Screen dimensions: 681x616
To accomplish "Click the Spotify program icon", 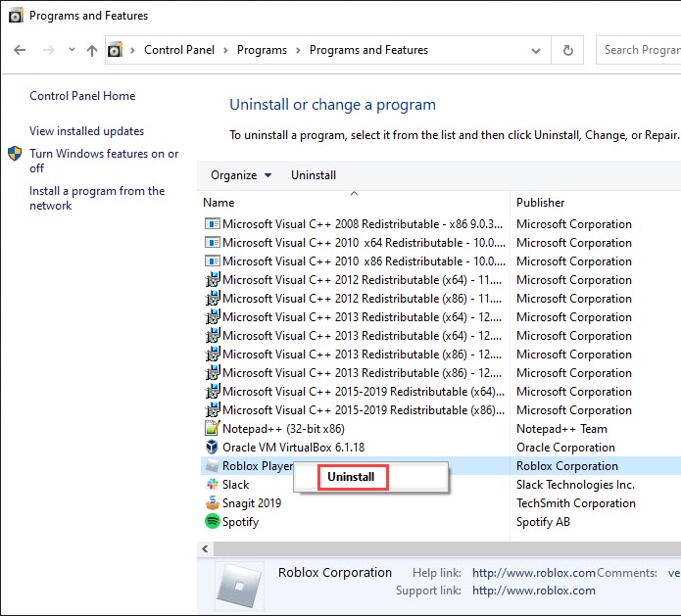I will (x=212, y=521).
